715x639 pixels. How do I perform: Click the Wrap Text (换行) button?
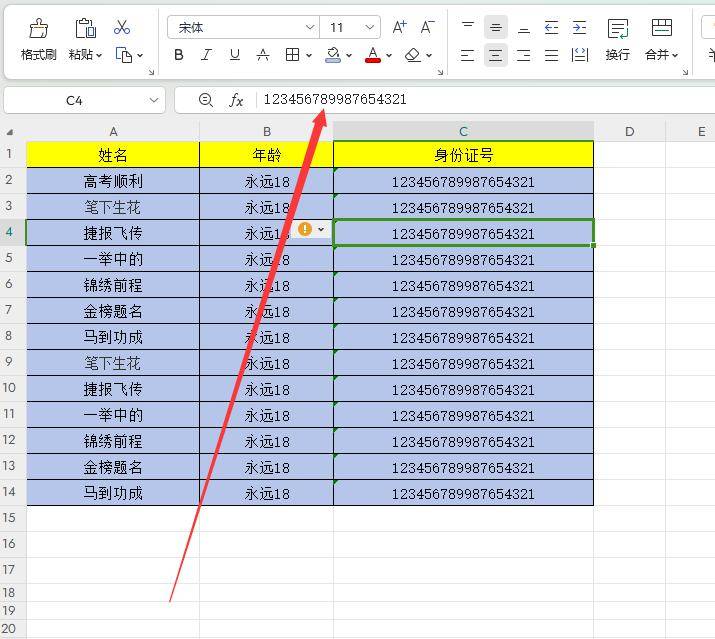tap(618, 40)
